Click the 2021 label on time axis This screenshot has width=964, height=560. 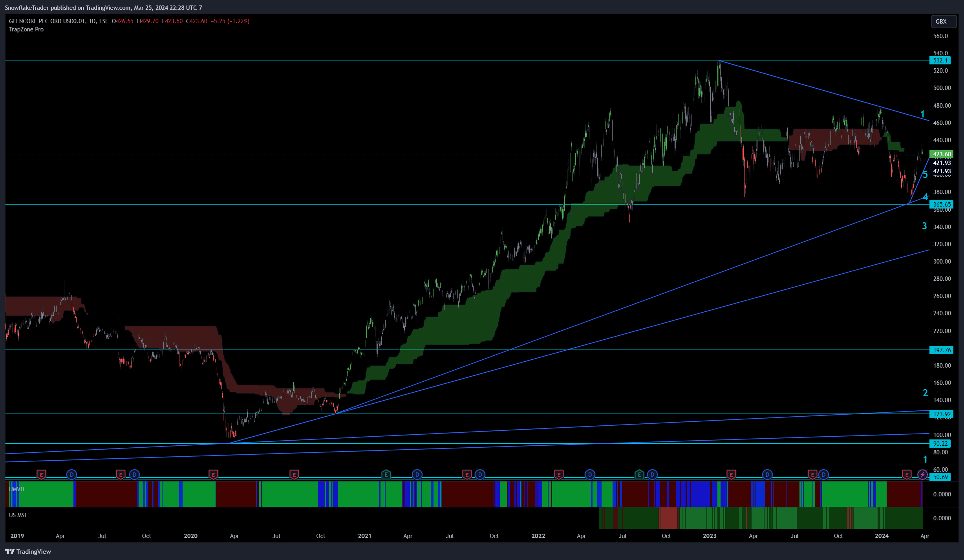[364, 536]
